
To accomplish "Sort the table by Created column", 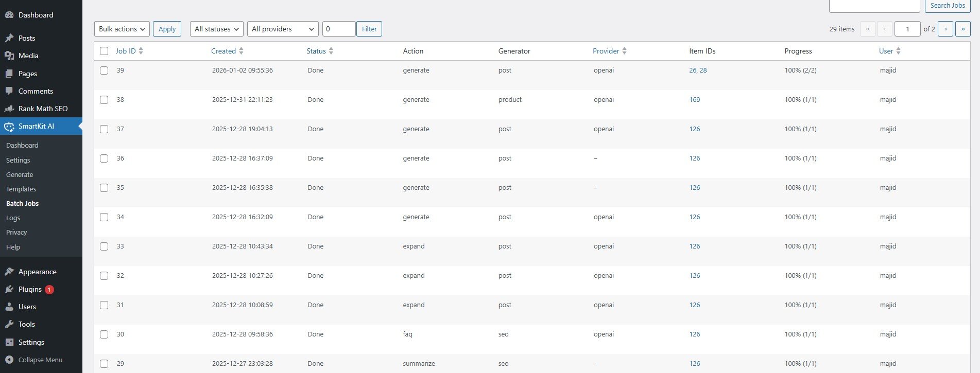I will click(x=223, y=51).
